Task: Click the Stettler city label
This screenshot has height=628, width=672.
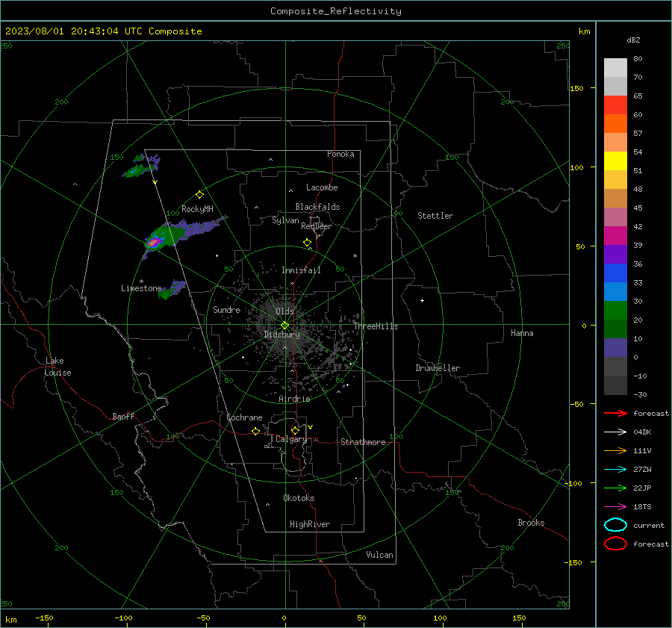Action: 435,216
